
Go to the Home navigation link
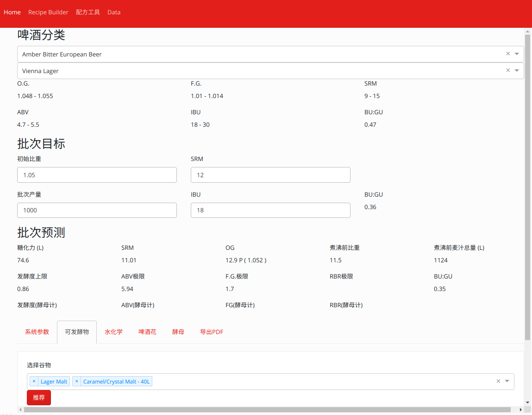coord(12,12)
